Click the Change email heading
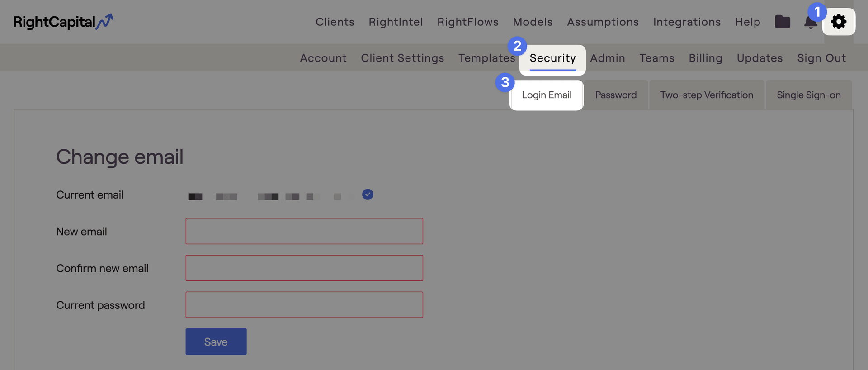 [120, 157]
